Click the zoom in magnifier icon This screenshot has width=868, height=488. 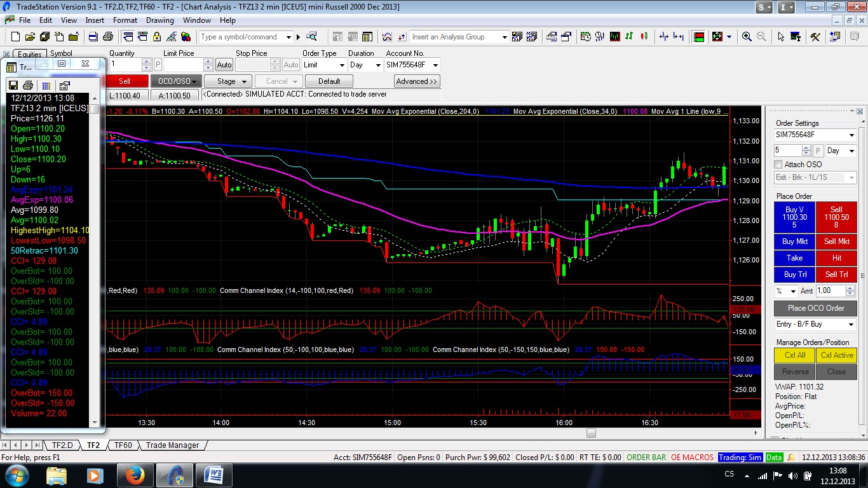pyautogui.click(x=747, y=37)
